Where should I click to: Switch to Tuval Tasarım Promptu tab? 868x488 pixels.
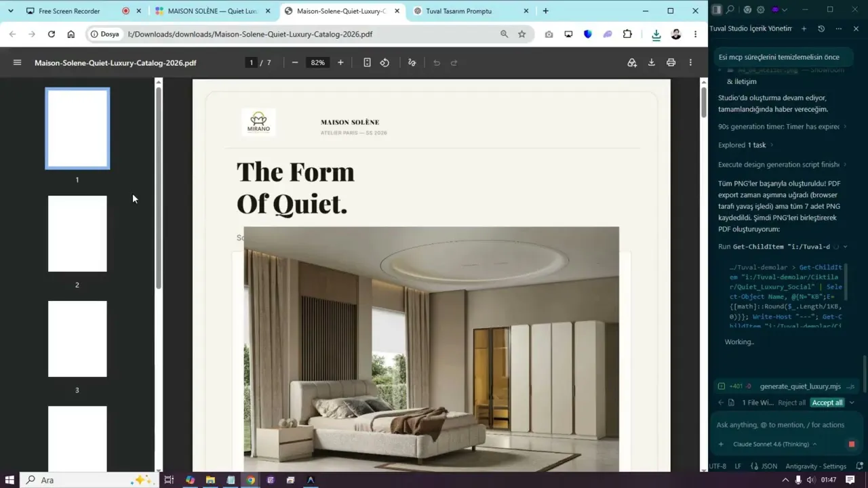(472, 11)
